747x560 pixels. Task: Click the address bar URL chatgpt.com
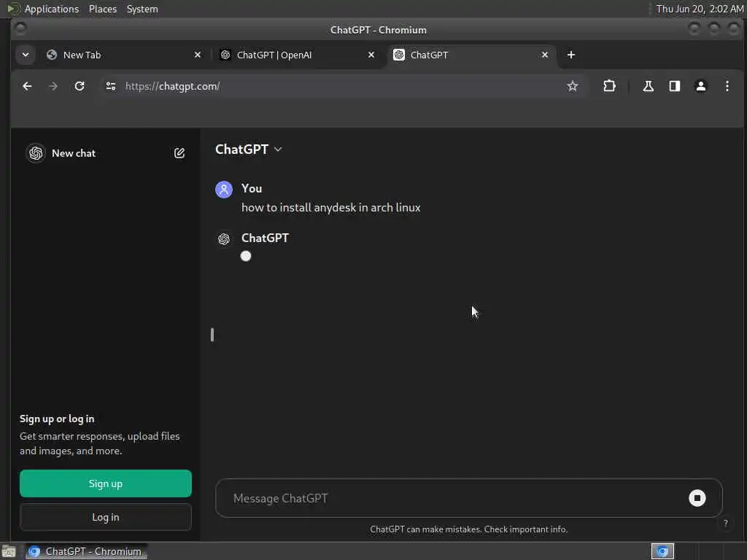click(x=172, y=86)
